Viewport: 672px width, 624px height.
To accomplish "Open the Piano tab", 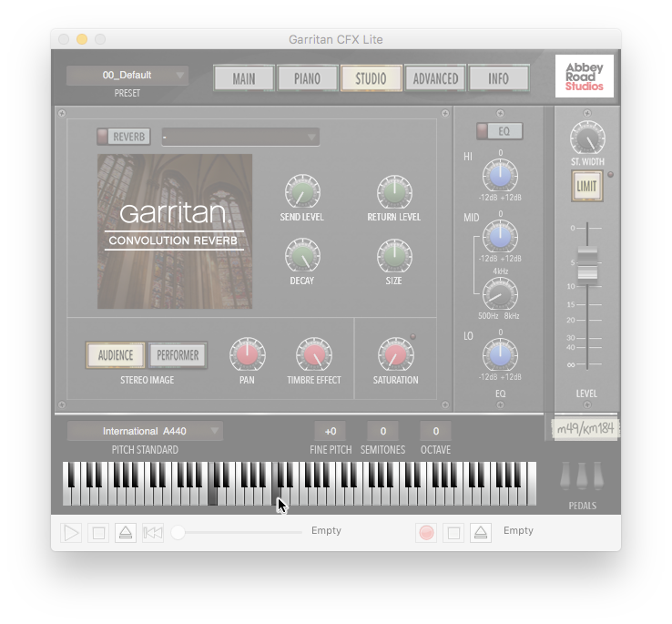I will click(307, 78).
